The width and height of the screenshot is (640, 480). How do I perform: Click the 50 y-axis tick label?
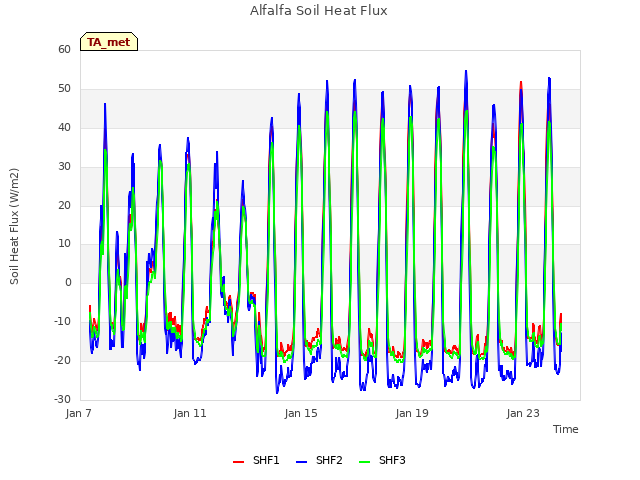click(64, 89)
